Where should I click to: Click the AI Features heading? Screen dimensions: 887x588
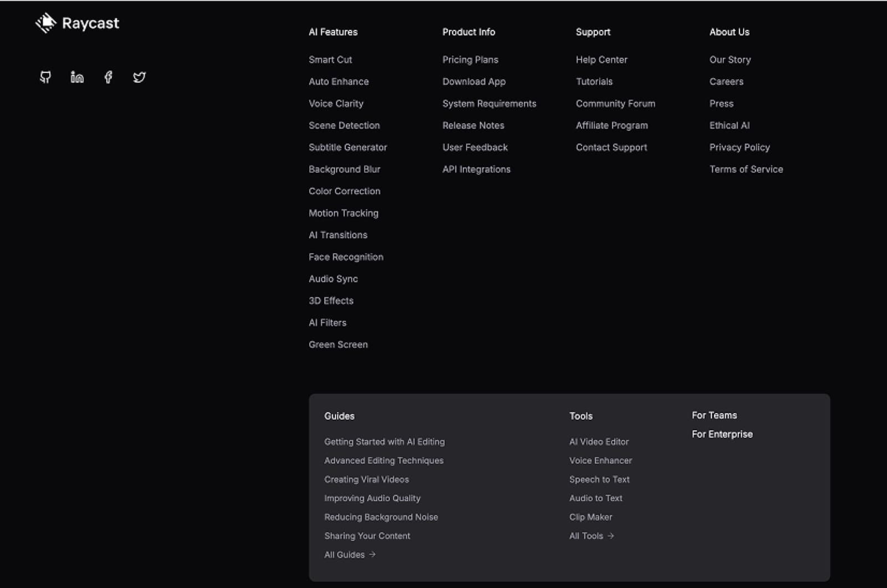pos(333,32)
